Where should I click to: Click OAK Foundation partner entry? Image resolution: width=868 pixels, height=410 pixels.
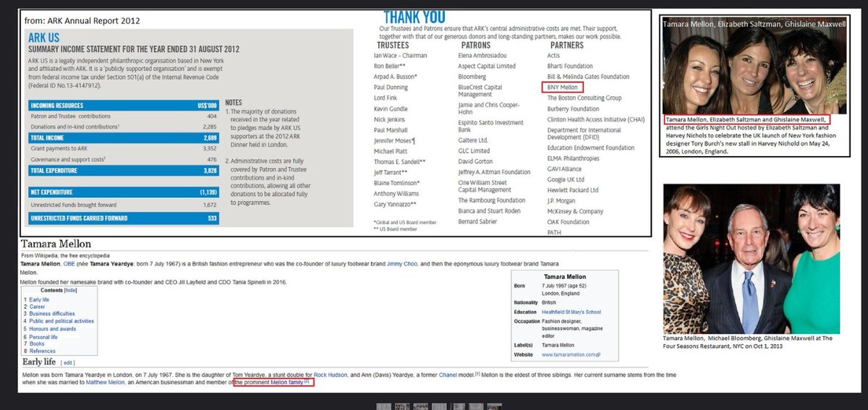[569, 222]
